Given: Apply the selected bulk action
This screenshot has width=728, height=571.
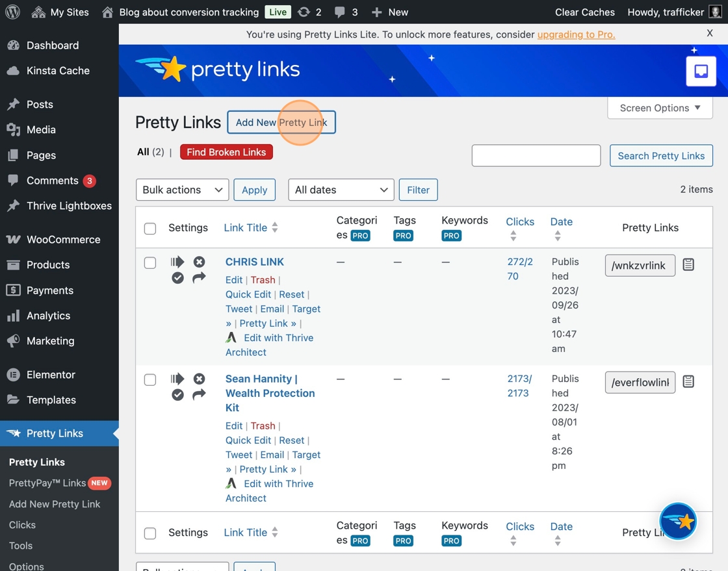Looking at the screenshot, I should tap(254, 190).
